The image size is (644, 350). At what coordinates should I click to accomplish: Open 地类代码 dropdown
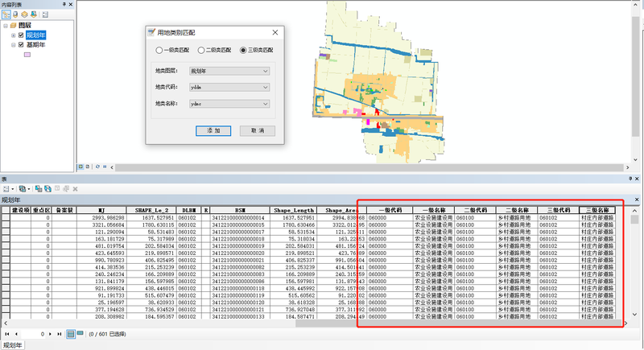(x=229, y=88)
